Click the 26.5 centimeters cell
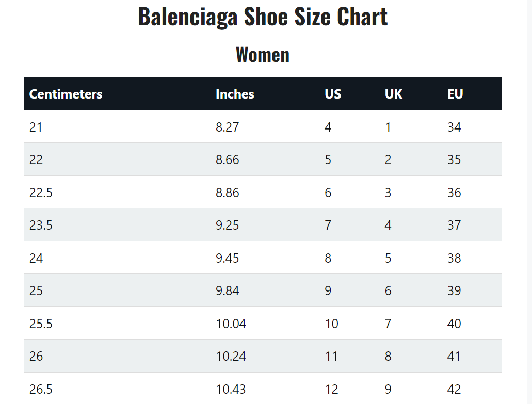The image size is (532, 404). [x=41, y=389]
